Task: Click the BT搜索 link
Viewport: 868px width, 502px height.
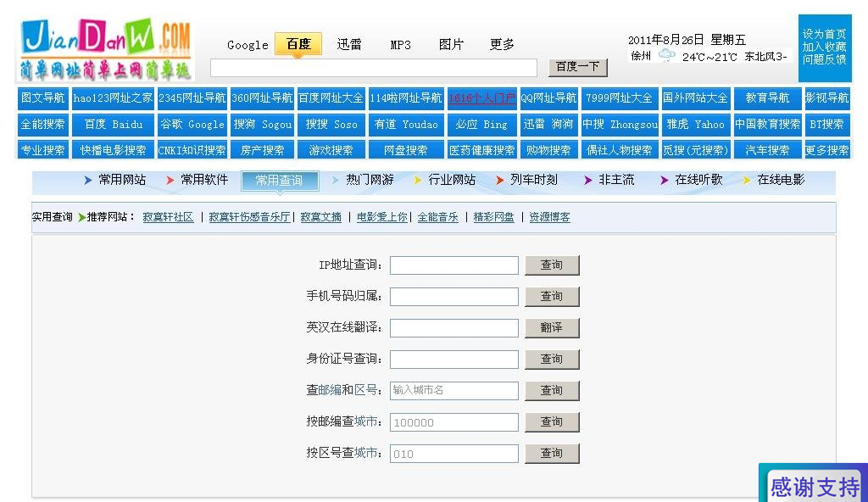Action: 827,124
